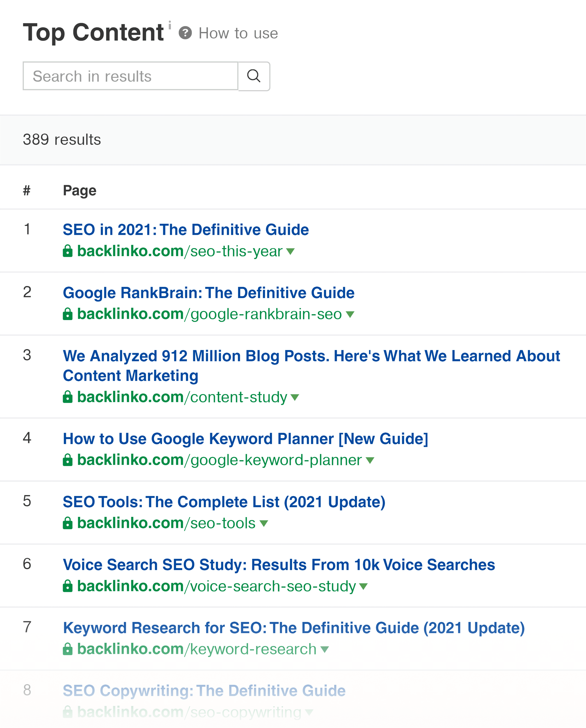This screenshot has width=586, height=728.
Task: Open the How to use link
Action: [238, 33]
